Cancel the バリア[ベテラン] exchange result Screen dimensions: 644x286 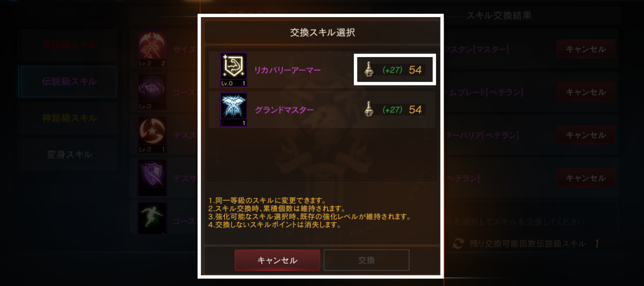pos(586,135)
